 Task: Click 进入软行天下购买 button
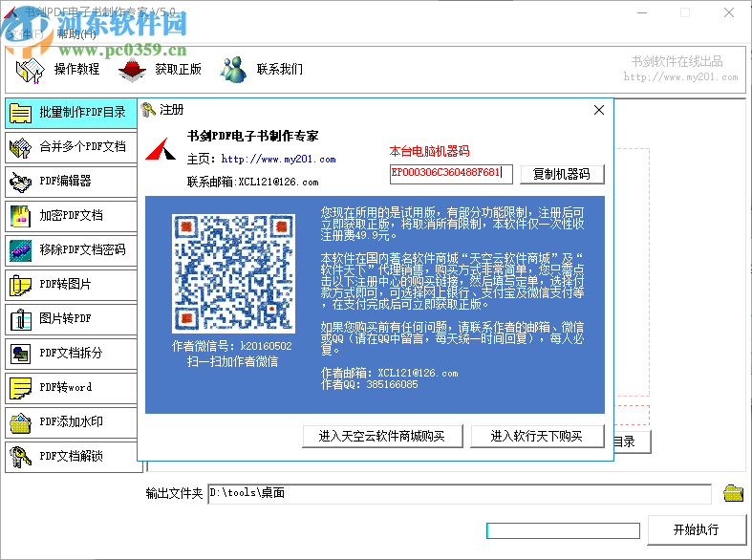tap(537, 436)
